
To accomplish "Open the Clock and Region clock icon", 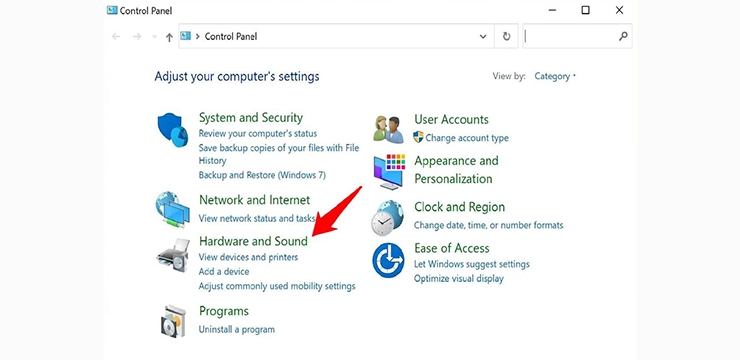I will click(387, 218).
